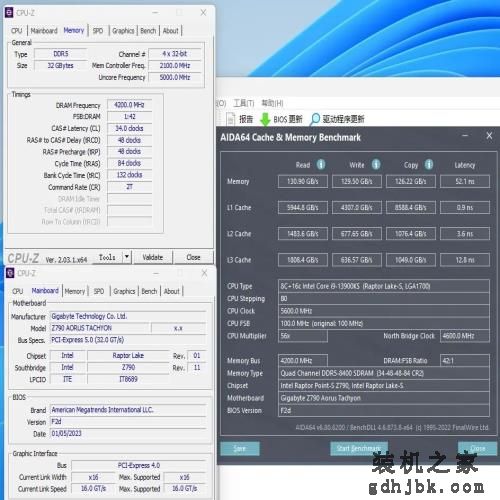The height and width of the screenshot is (500, 500).
Task: Click Start Benchmark button in AIDA64
Action: pyautogui.click(x=359, y=448)
